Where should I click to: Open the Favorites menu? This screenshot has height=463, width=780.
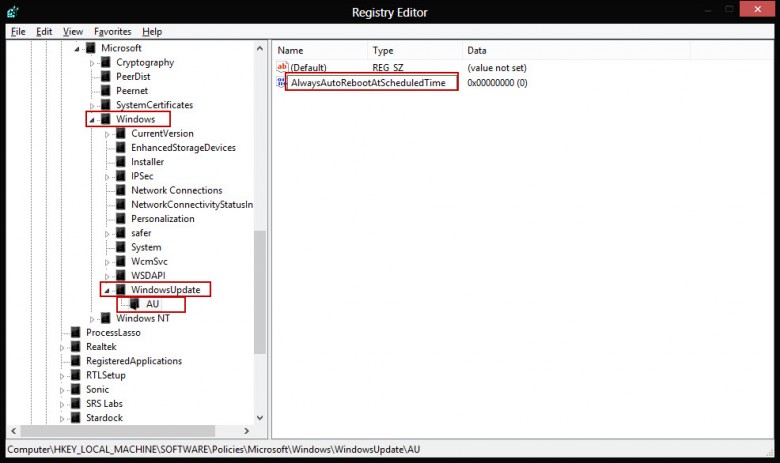click(x=112, y=31)
